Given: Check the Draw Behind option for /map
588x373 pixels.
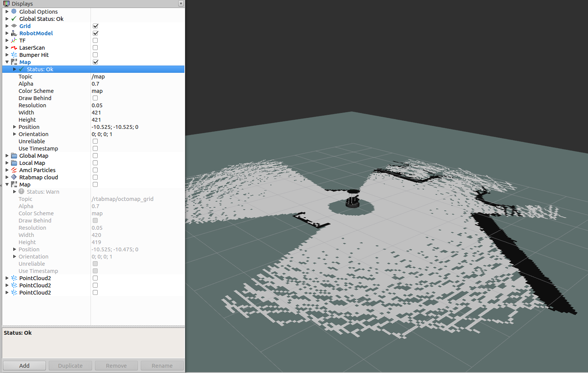Looking at the screenshot, I should [x=95, y=98].
